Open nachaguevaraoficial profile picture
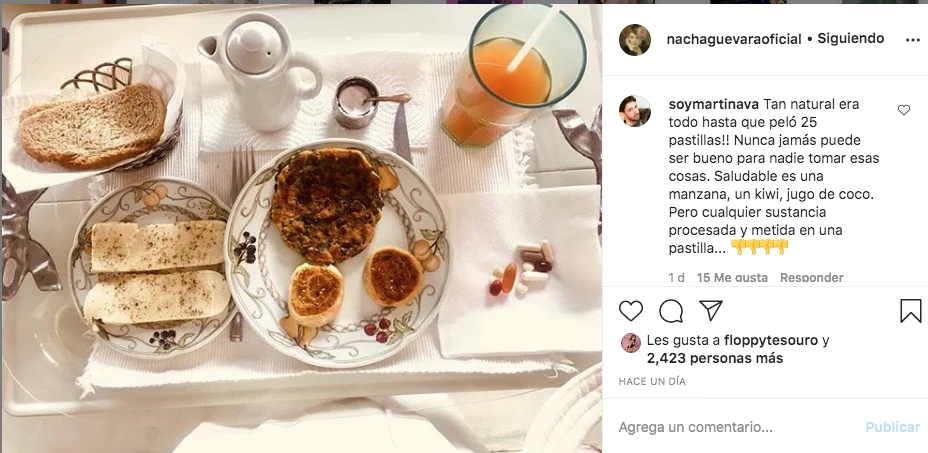 coord(634,40)
